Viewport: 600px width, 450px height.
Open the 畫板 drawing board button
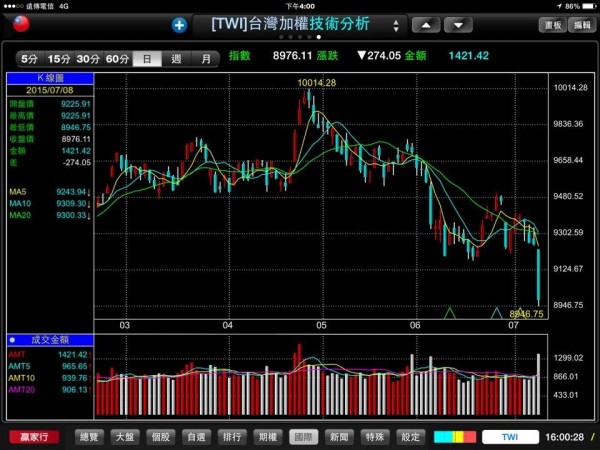point(553,25)
